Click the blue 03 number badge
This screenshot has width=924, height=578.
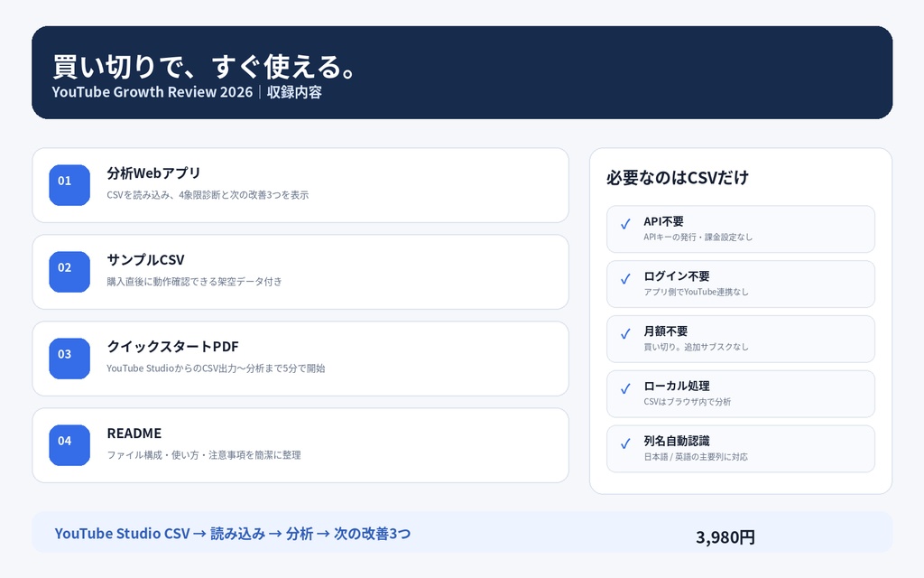pyautogui.click(x=69, y=359)
